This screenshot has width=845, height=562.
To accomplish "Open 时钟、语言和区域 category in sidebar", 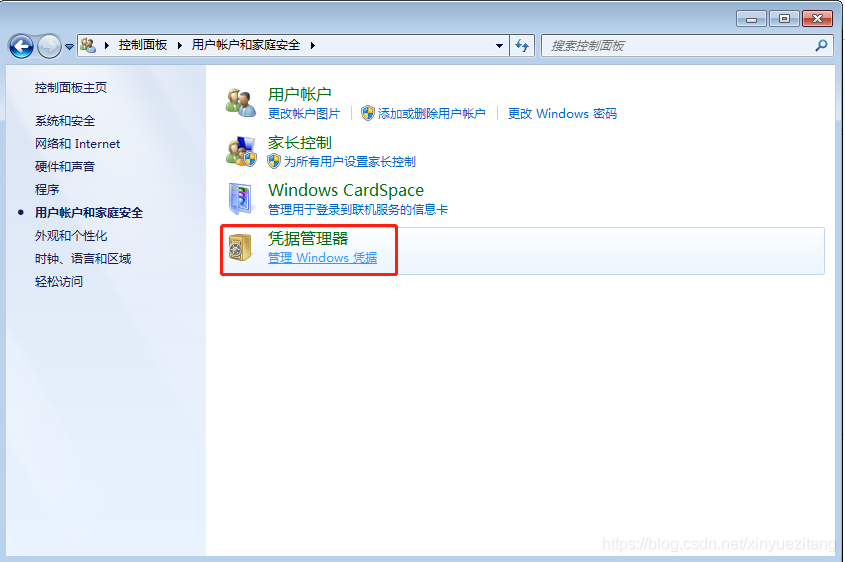I will click(x=83, y=259).
